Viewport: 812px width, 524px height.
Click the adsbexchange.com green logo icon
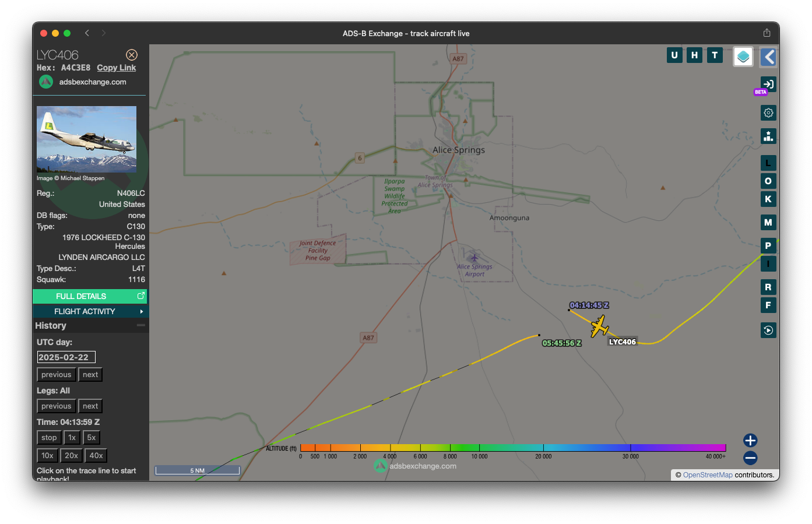[46, 82]
